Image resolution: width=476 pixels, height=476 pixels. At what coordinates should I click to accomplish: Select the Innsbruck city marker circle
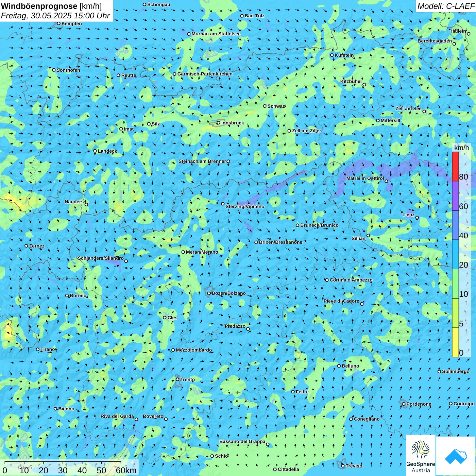tap(218, 123)
